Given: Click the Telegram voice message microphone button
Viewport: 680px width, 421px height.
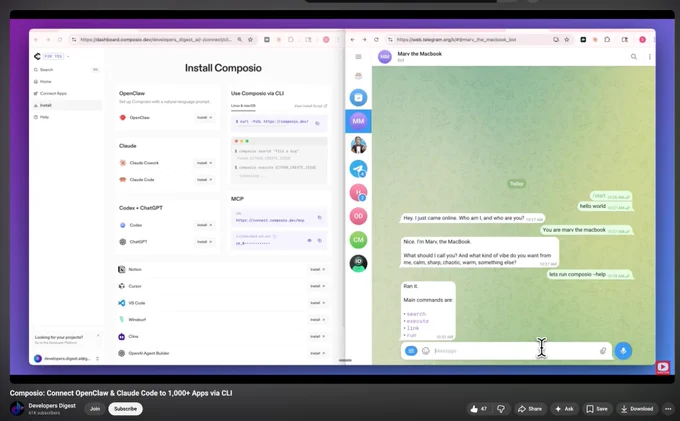Looking at the screenshot, I should tap(623, 351).
